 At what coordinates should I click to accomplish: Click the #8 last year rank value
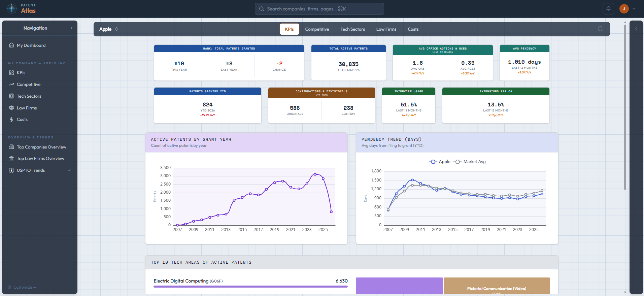click(229, 64)
